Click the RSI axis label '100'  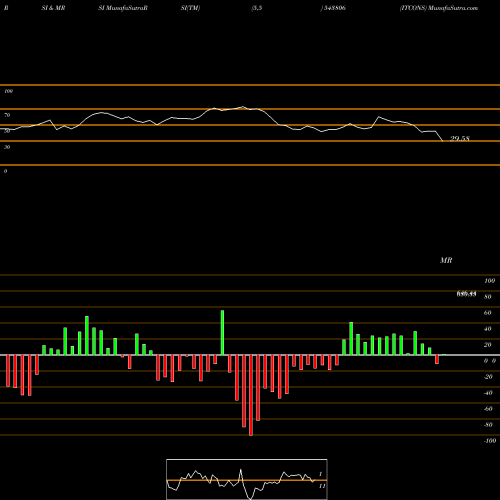tap(8, 91)
